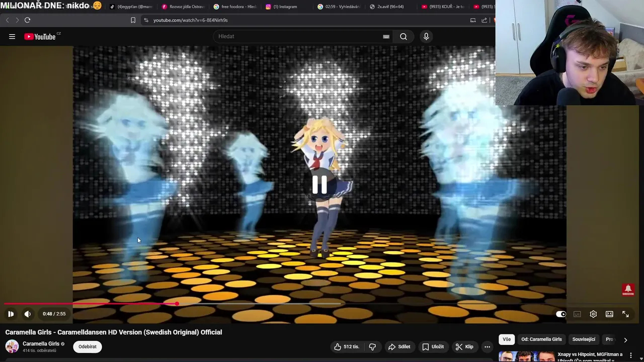Viewport: 644px width, 362px height.
Task: Open the YouTube guide hamburger menu
Action: click(x=12, y=36)
